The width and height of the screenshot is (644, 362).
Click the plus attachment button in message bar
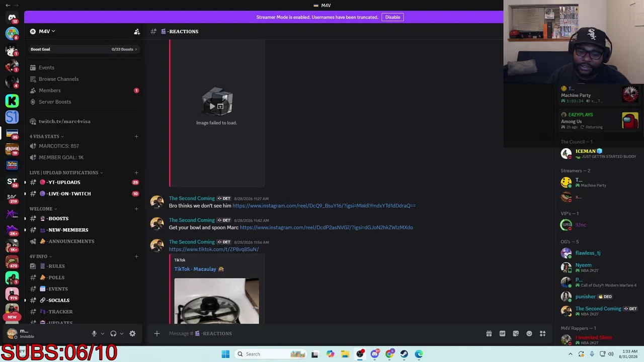(x=157, y=333)
